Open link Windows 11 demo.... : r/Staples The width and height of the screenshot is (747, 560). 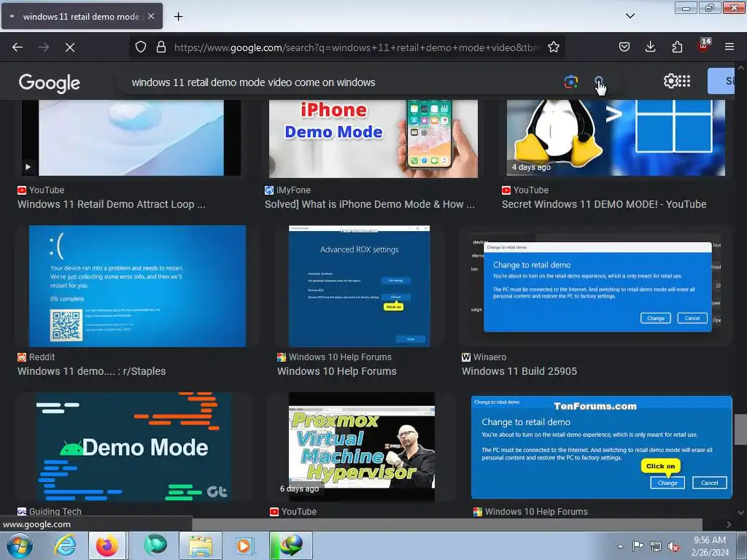pyautogui.click(x=91, y=371)
